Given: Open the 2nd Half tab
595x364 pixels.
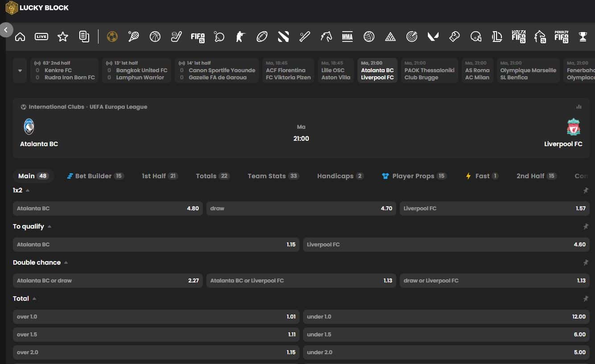Looking at the screenshot, I should pos(537,176).
